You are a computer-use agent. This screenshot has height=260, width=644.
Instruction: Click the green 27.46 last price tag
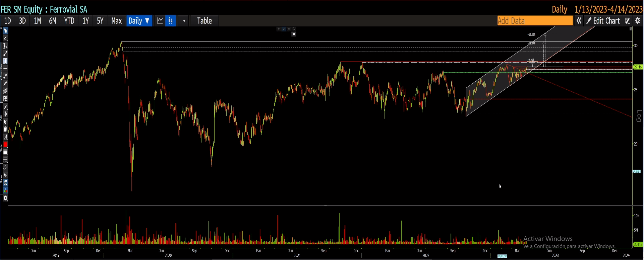[638, 67]
